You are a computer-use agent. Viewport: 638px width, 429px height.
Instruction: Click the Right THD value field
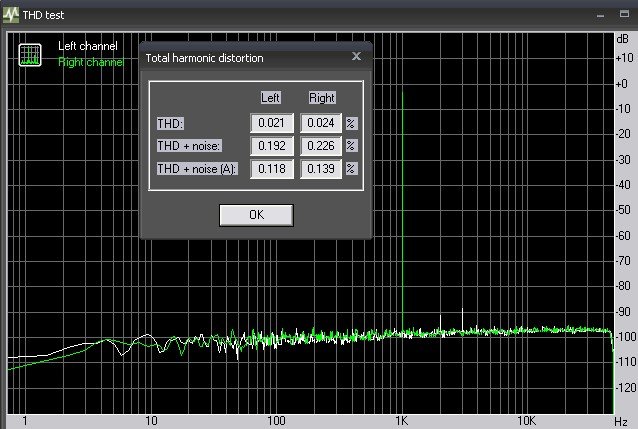tap(321, 123)
